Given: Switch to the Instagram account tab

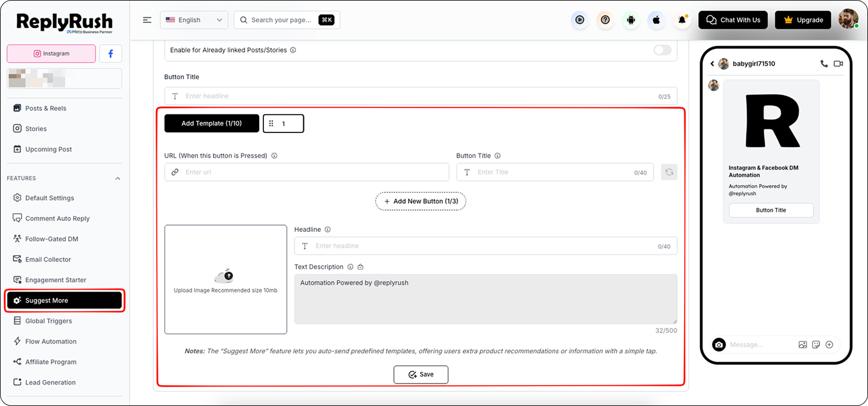Looking at the screenshot, I should 52,53.
